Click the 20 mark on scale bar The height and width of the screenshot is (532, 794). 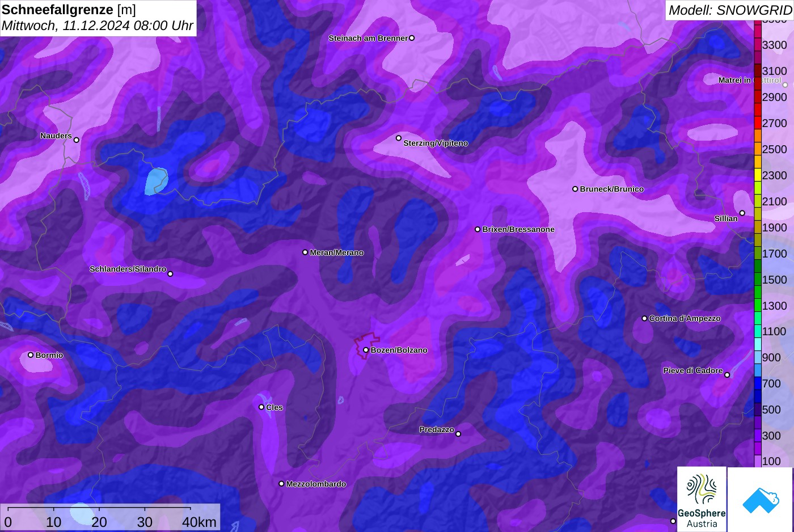point(99,522)
